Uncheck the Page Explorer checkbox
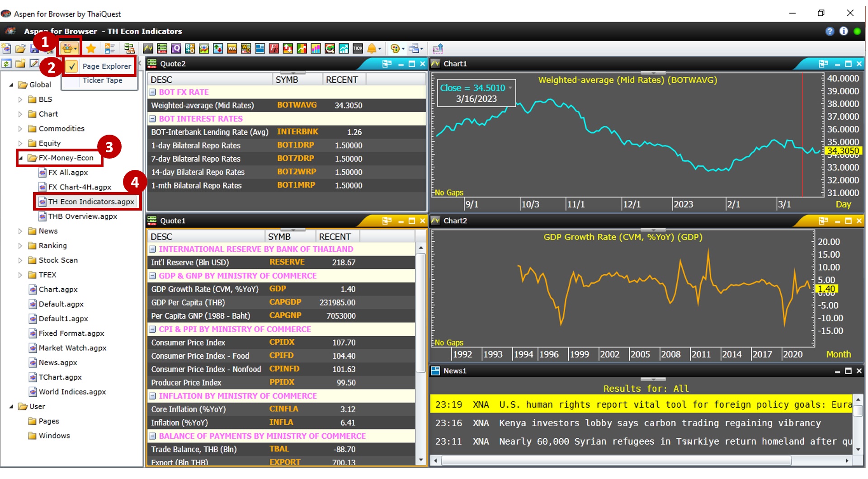The height and width of the screenshot is (479, 868). 72,66
